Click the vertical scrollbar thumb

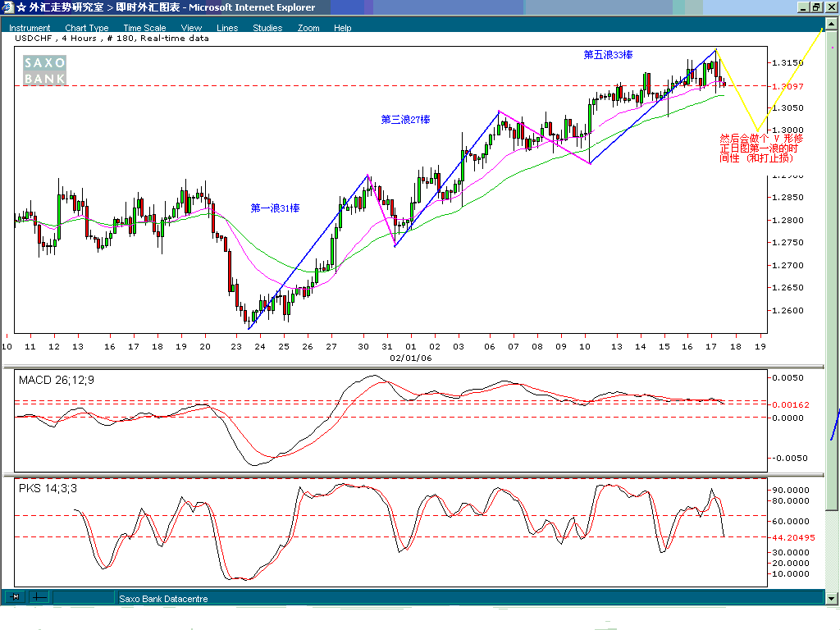[x=832, y=271]
